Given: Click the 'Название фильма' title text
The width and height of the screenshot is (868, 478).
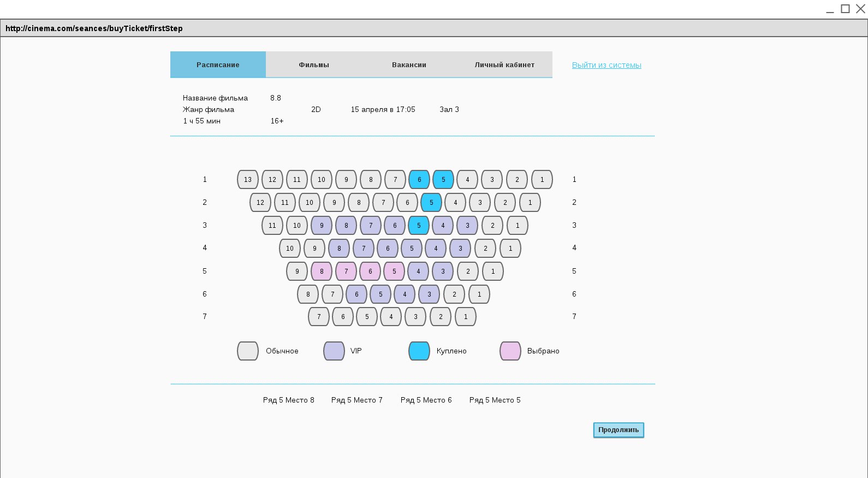Looking at the screenshot, I should pyautogui.click(x=215, y=98).
